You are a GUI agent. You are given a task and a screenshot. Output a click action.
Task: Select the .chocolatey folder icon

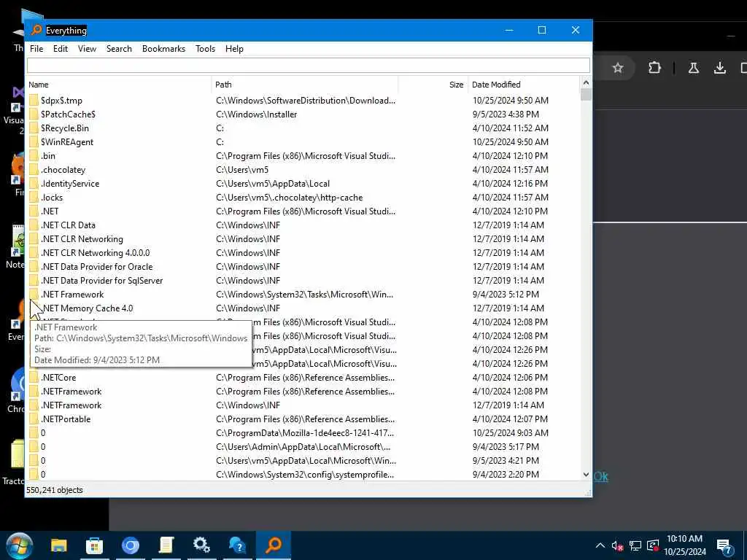[34, 169]
